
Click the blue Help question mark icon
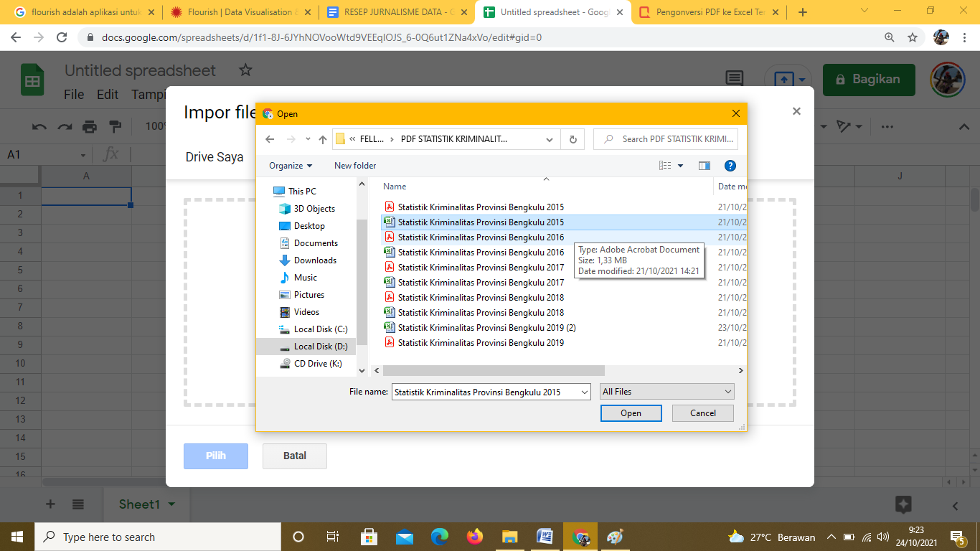pyautogui.click(x=730, y=166)
